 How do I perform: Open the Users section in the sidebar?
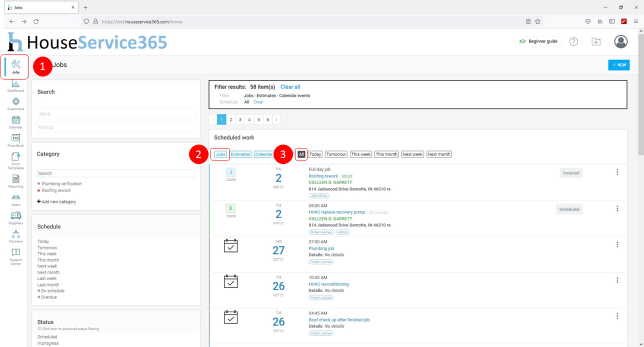(x=15, y=200)
